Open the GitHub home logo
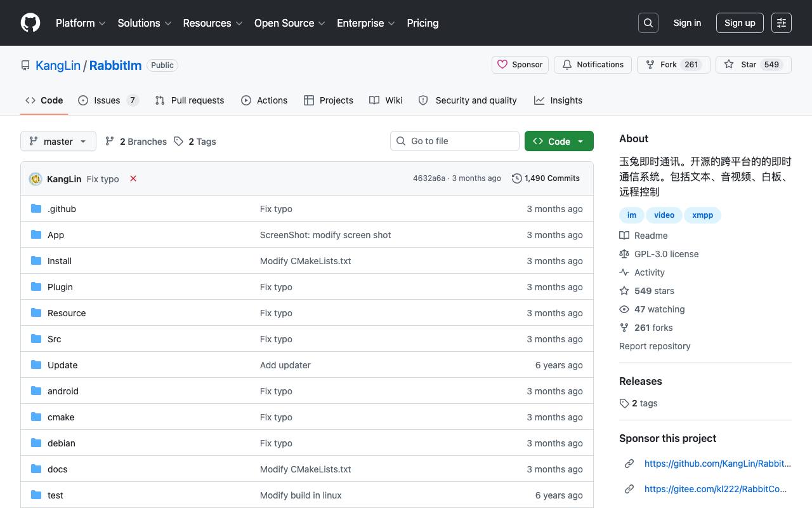The height and width of the screenshot is (508, 812). coord(30,23)
